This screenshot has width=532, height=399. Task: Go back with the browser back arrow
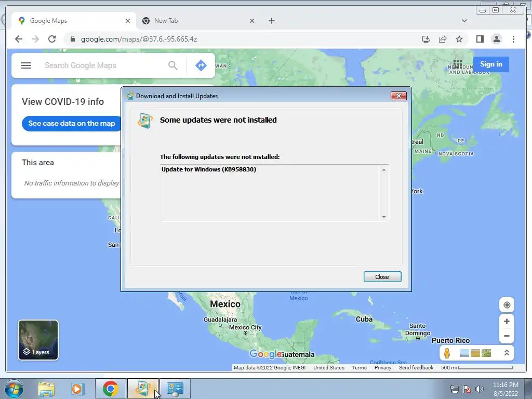coord(19,39)
